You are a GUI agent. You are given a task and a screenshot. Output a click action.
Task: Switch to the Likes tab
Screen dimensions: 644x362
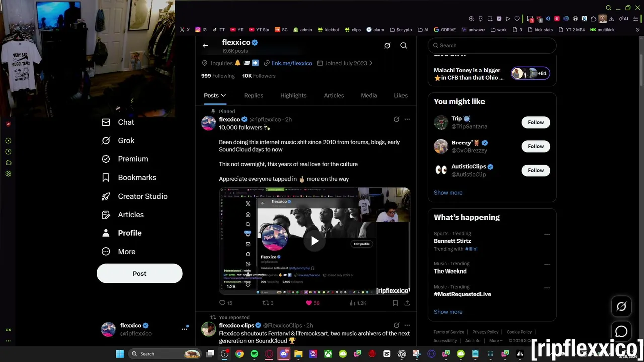click(401, 95)
